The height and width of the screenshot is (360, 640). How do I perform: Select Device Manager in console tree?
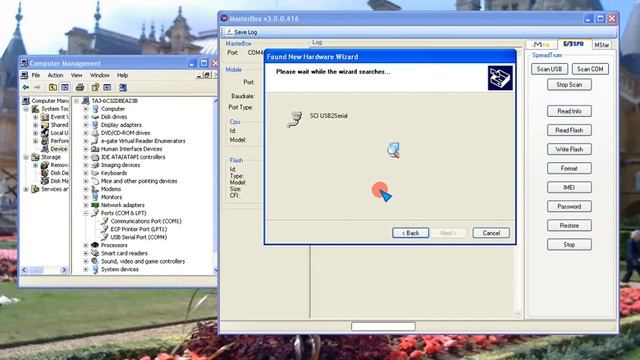pyautogui.click(x=59, y=149)
